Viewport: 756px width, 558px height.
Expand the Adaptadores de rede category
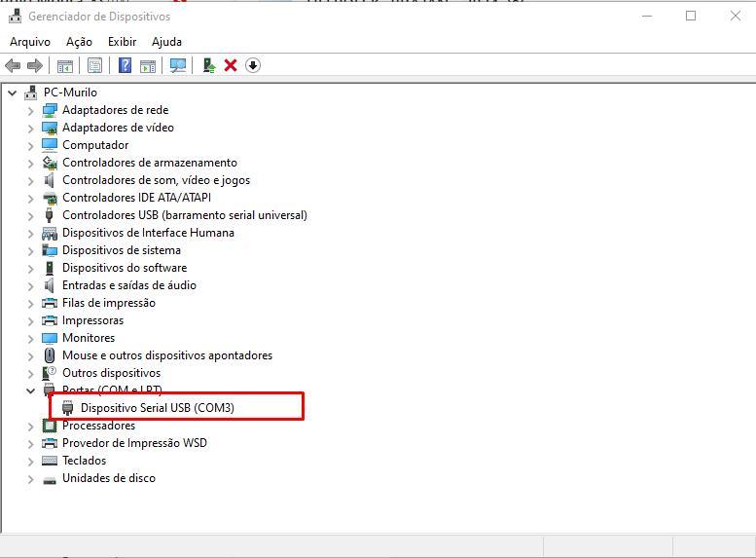[30, 110]
